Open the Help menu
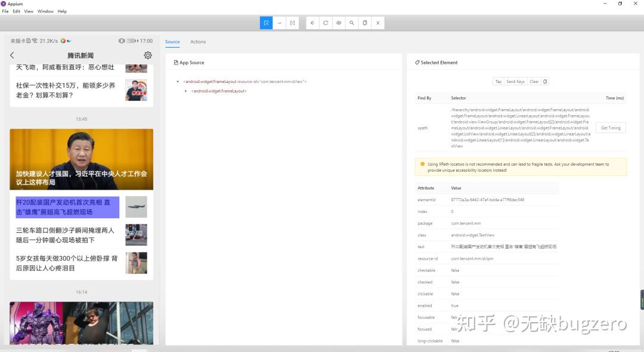644x352 pixels. (62, 11)
